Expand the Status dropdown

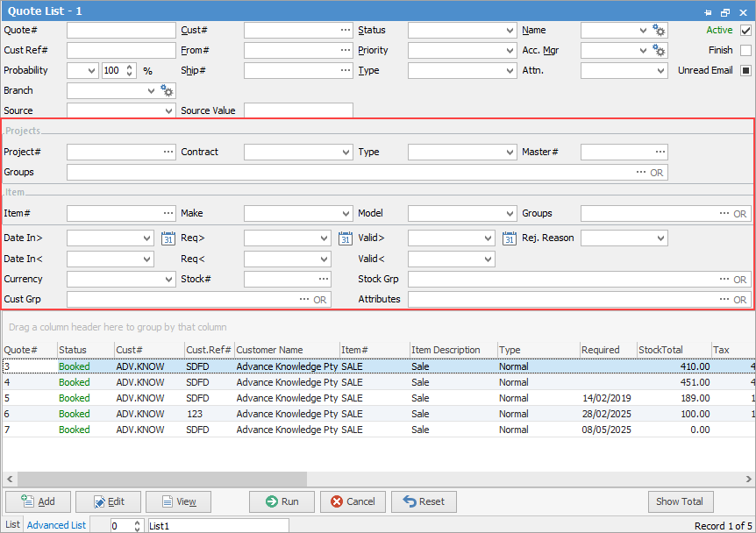[510, 31]
